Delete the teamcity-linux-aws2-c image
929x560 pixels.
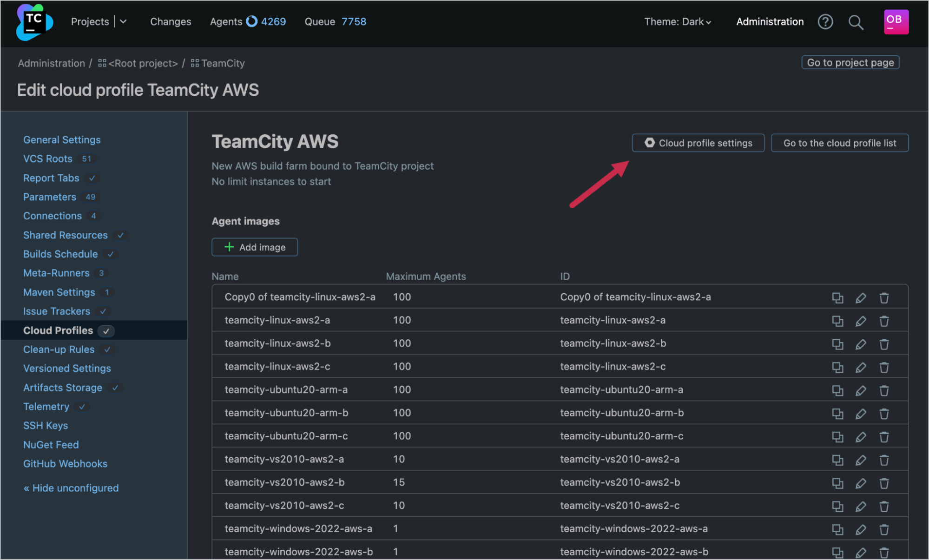(x=884, y=368)
